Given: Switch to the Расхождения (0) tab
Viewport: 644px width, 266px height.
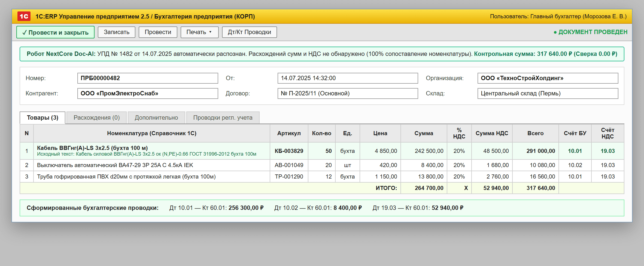Looking at the screenshot, I should [97, 118].
